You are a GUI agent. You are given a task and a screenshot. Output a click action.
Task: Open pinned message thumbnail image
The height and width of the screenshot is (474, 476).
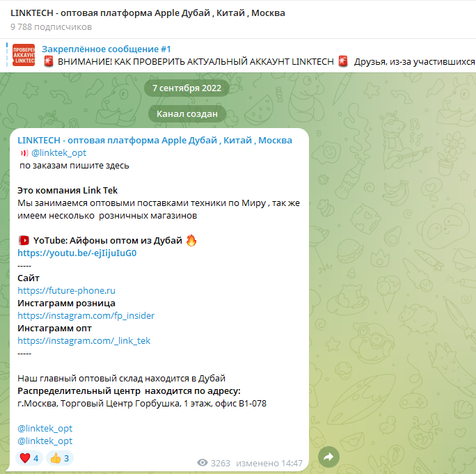24,55
